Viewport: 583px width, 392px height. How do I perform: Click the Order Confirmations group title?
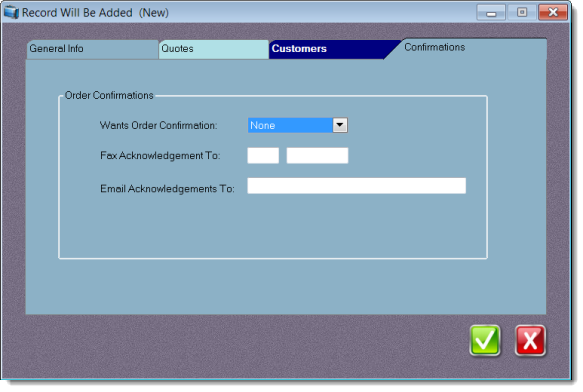[109, 95]
